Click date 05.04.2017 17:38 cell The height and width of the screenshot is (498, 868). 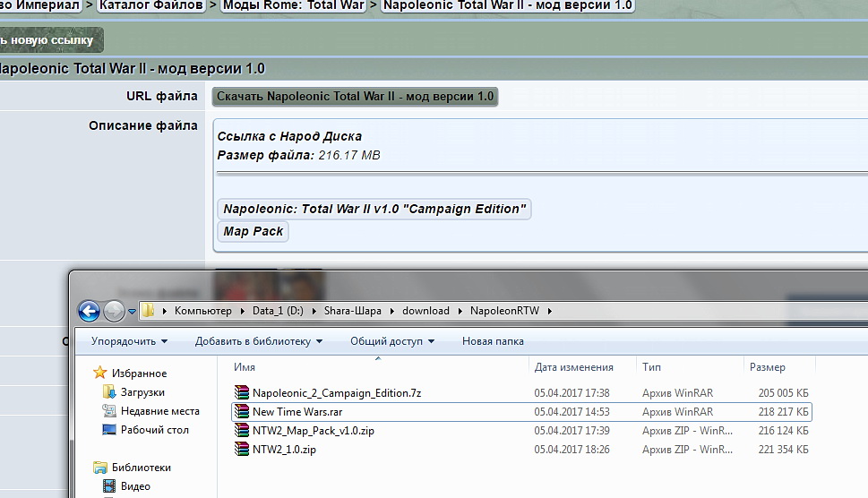coord(572,393)
